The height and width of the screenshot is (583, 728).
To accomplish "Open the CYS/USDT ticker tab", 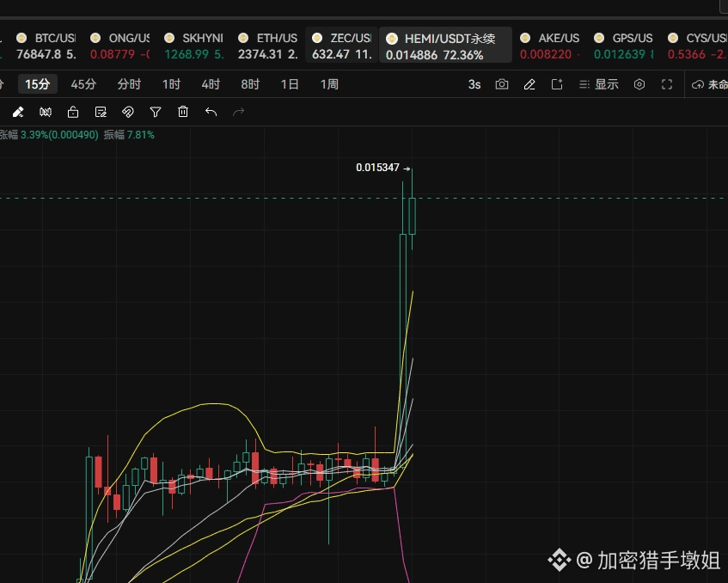I will 696,46.
